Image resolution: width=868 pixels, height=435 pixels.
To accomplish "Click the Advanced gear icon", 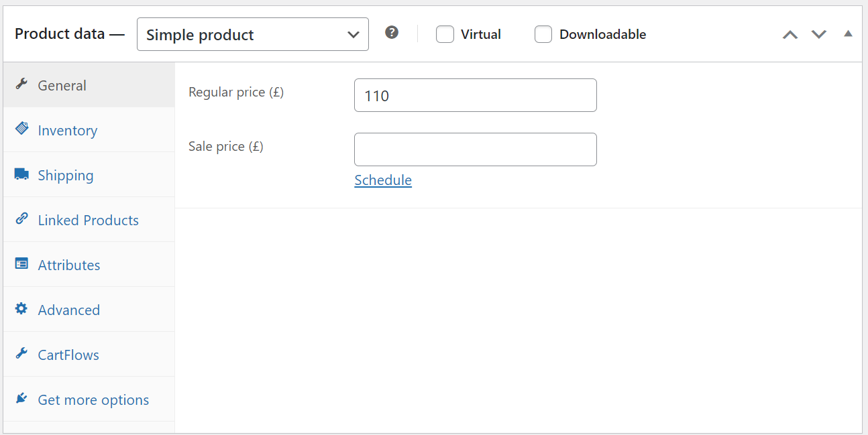I will 21,309.
